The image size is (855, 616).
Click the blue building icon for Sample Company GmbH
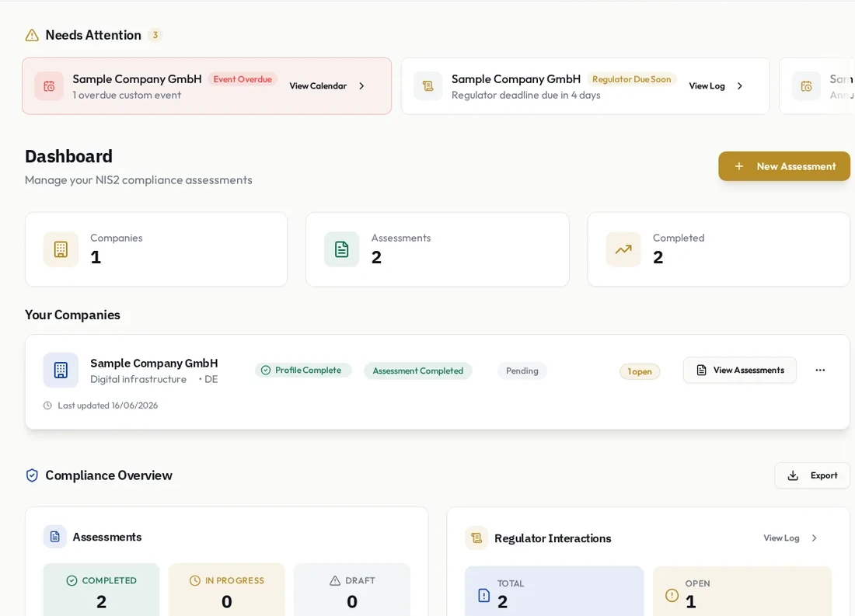61,371
